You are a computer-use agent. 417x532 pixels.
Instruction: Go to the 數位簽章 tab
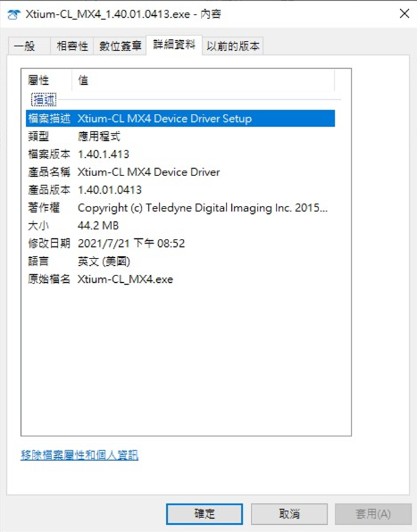tap(120, 46)
